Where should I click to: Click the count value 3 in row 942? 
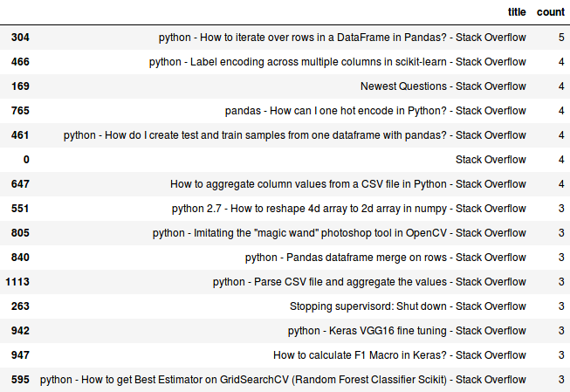point(561,331)
